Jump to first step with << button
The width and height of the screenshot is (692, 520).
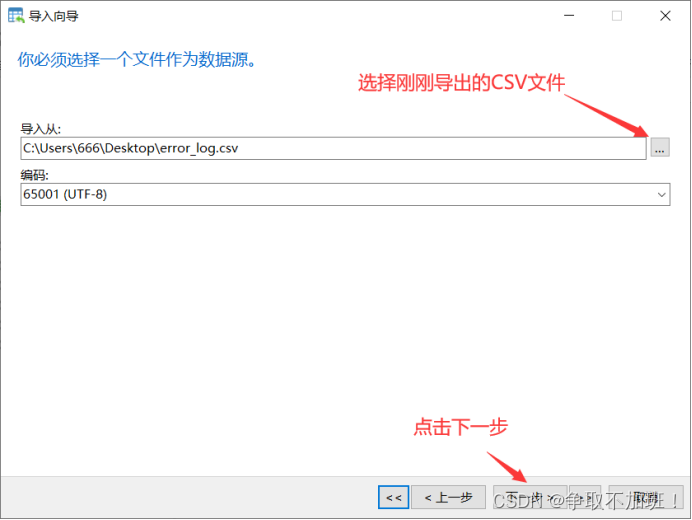[x=393, y=497]
